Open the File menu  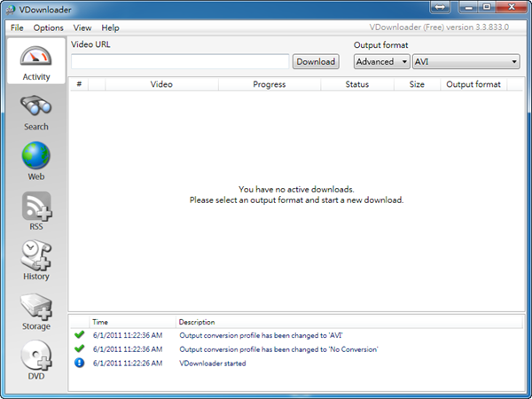pos(17,27)
